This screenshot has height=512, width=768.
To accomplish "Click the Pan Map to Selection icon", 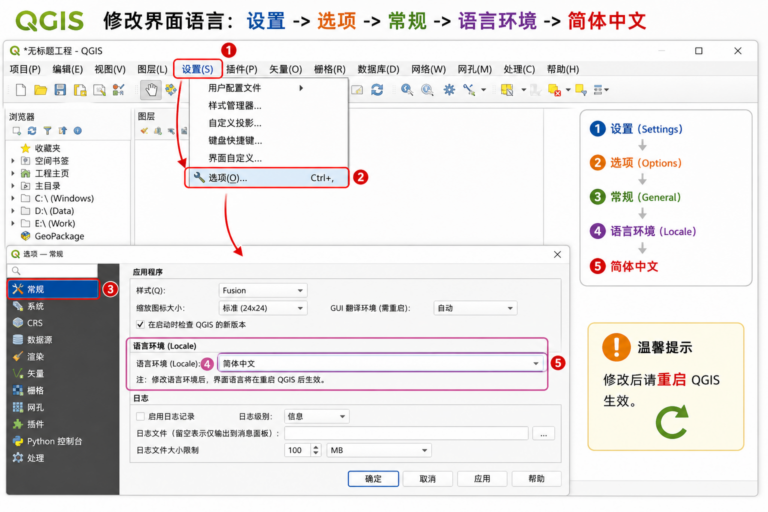I will pyautogui.click(x=171, y=90).
